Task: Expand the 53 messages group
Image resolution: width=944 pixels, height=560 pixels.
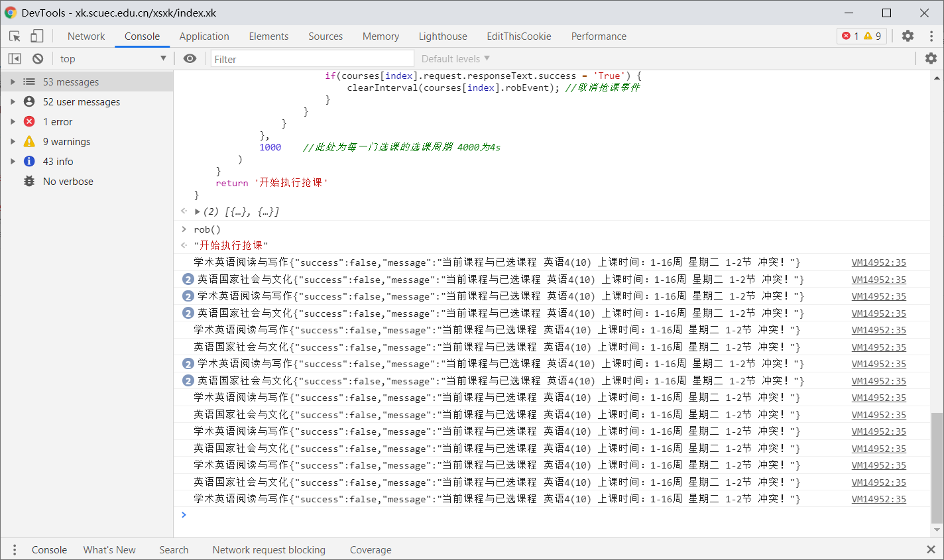Action: click(x=13, y=82)
